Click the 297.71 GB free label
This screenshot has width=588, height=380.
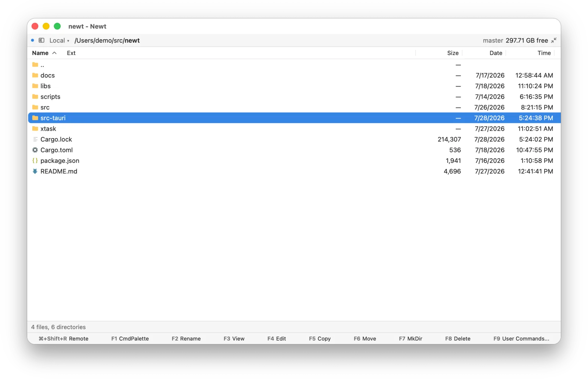[527, 40]
